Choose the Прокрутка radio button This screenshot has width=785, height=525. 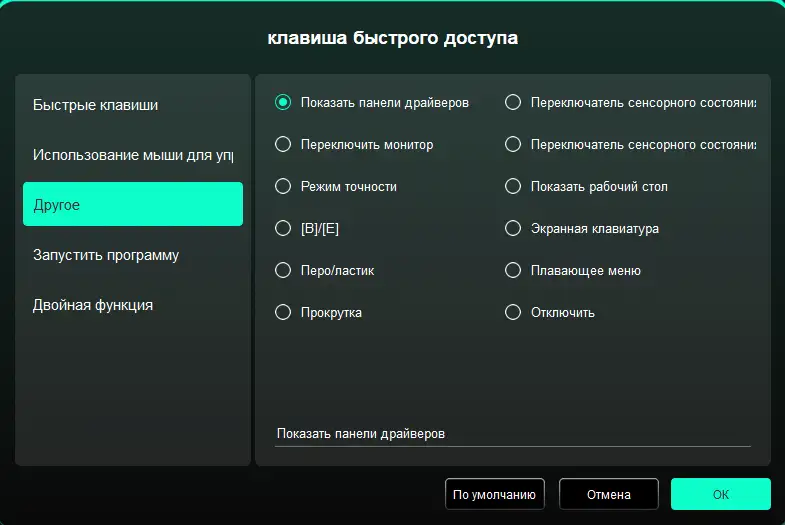pos(283,312)
